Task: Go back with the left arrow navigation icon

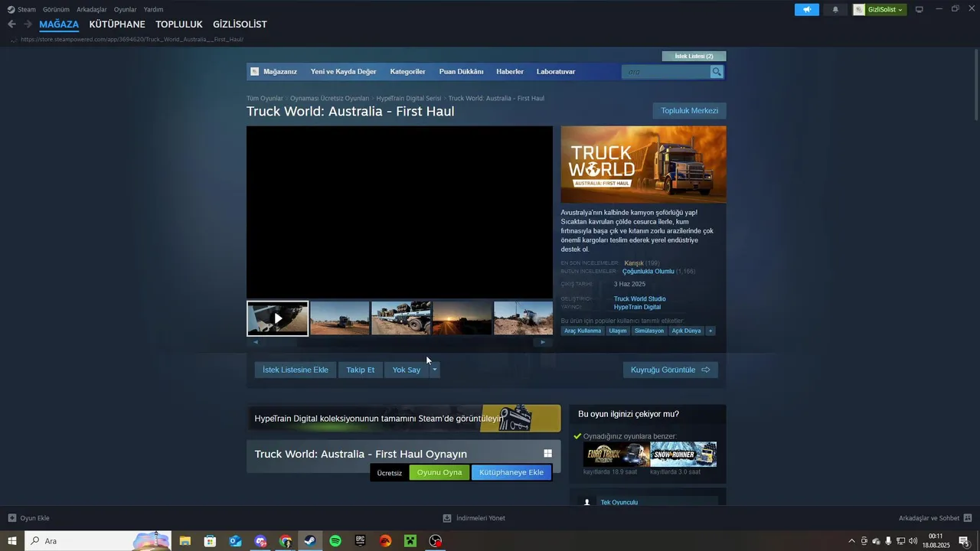Action: 11,24
